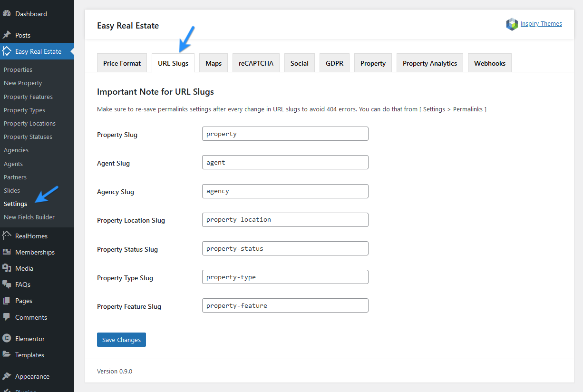Image resolution: width=583 pixels, height=392 pixels.
Task: Open the Pages menu label
Action: click(x=24, y=301)
